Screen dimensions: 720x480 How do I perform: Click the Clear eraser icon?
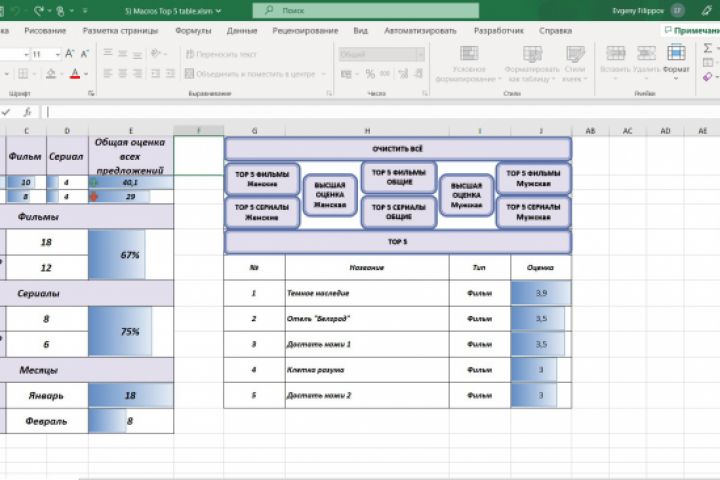click(708, 77)
